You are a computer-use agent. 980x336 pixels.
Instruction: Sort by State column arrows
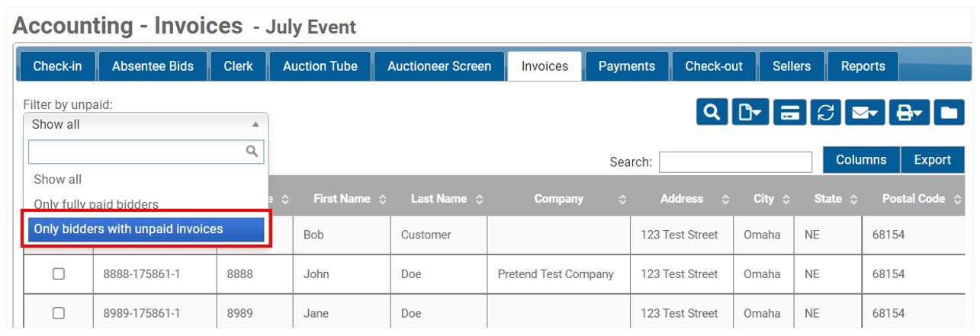(853, 199)
